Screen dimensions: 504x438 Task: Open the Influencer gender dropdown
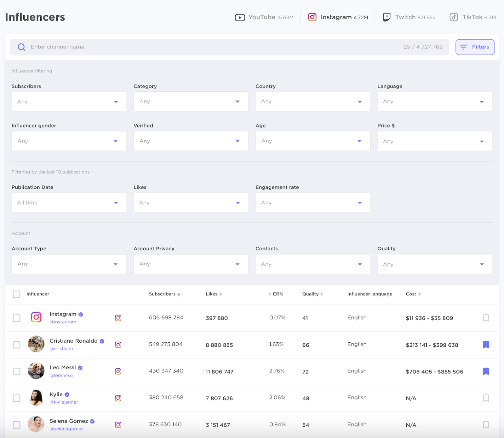[x=69, y=141]
